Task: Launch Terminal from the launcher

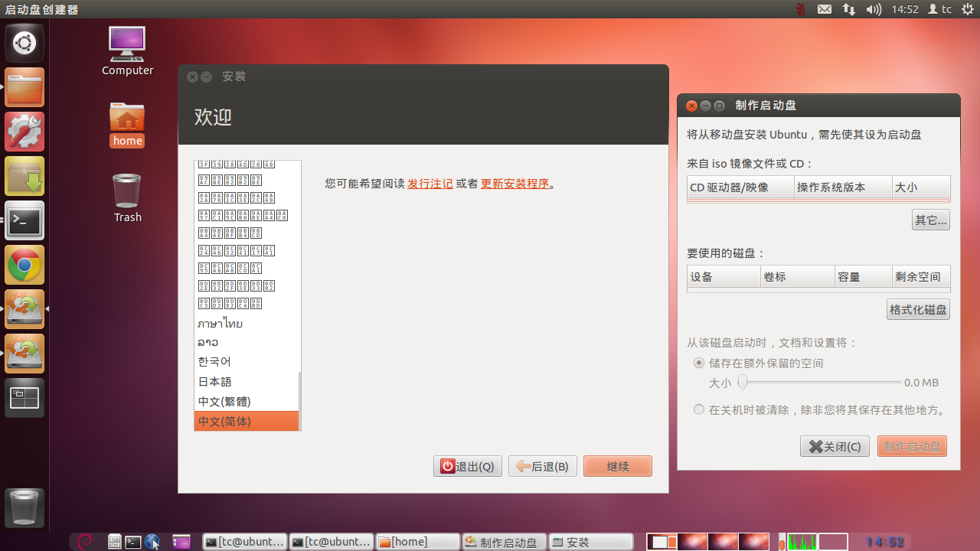Action: click(24, 220)
